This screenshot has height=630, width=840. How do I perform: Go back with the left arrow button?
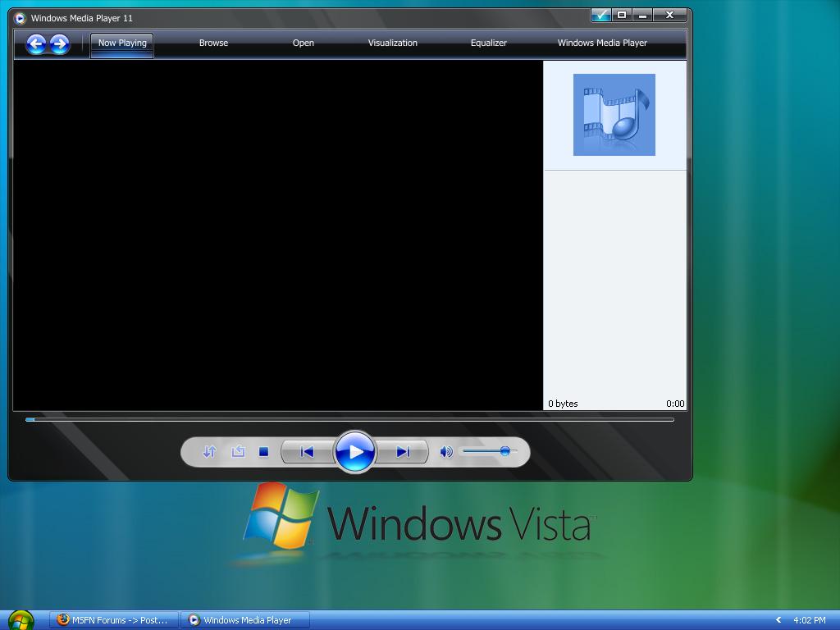[x=36, y=43]
